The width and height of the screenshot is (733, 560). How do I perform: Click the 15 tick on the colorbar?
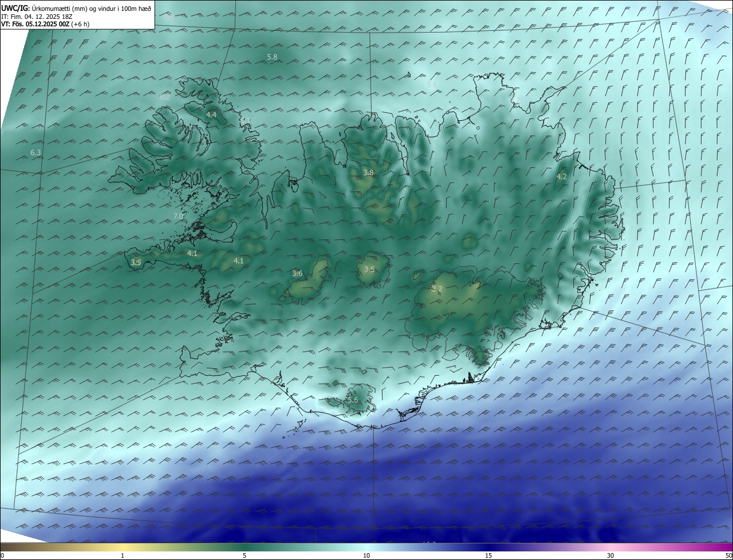point(488,555)
